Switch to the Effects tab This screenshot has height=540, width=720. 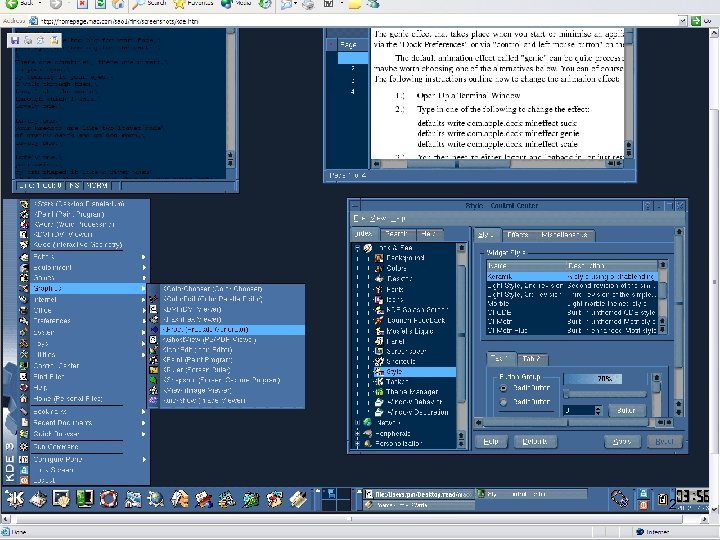pos(518,235)
